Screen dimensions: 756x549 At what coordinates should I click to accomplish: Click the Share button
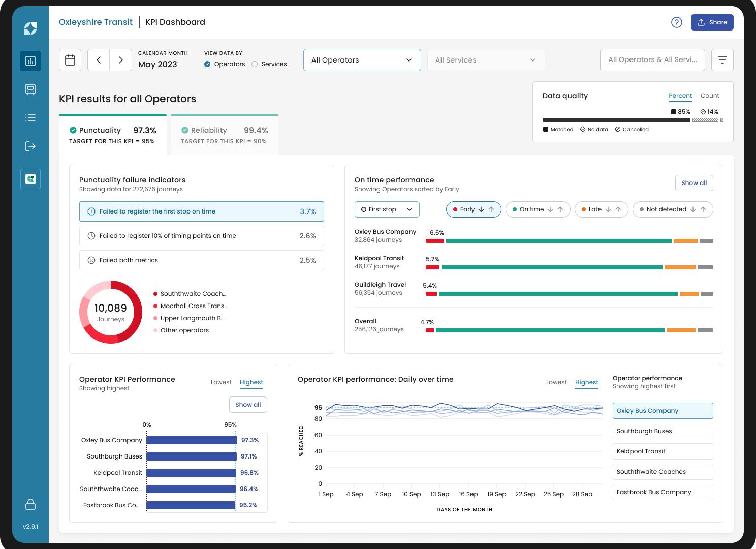pos(712,22)
